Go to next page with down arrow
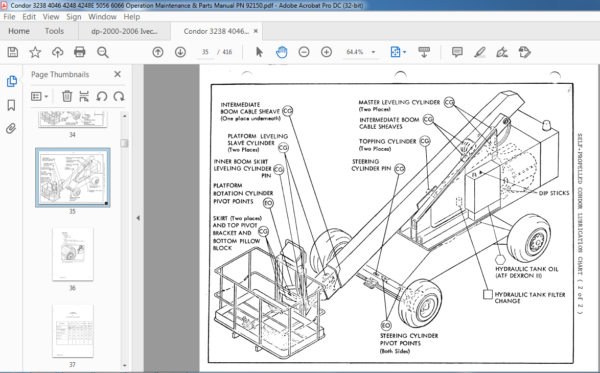The width and height of the screenshot is (600, 373). click(x=180, y=52)
